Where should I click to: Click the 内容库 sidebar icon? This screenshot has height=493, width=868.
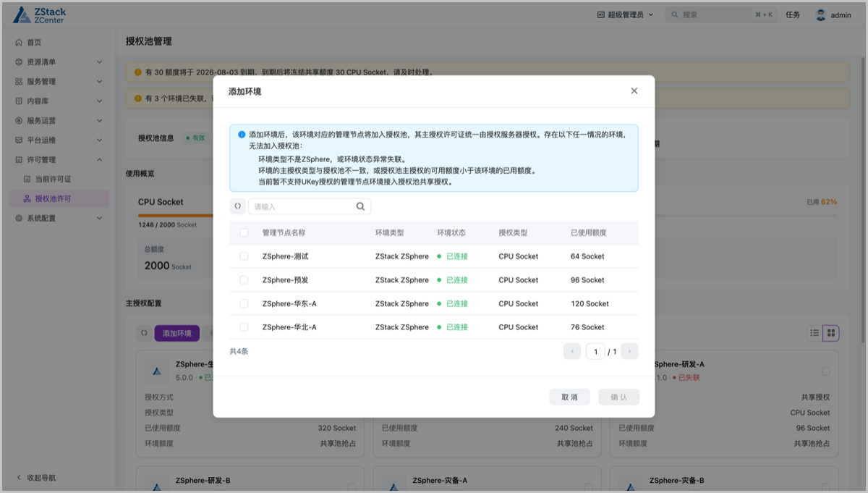[x=20, y=101]
